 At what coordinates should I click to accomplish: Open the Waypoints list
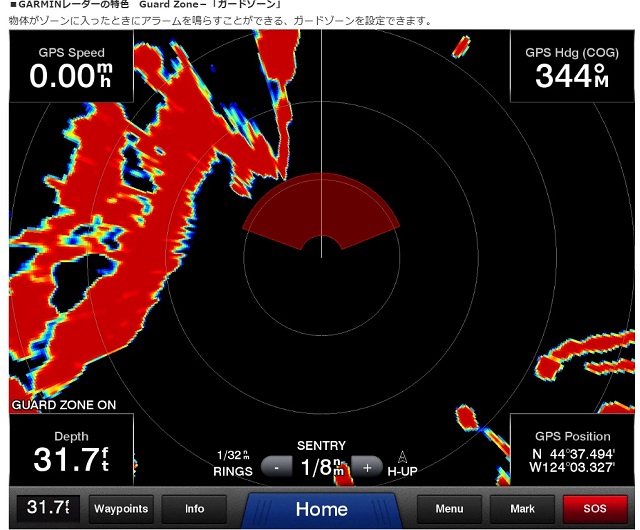121,509
